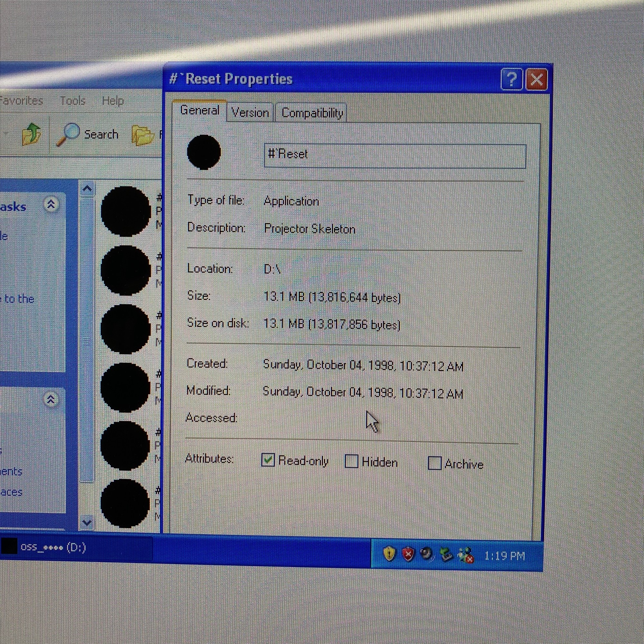Click the D: drive taskbar button
Viewport: 644px width, 644px height.
53,547
